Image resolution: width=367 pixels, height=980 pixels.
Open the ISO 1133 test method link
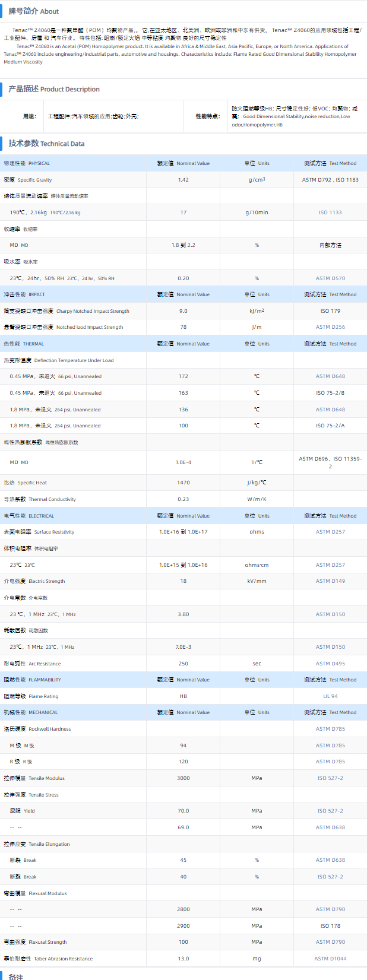click(330, 213)
